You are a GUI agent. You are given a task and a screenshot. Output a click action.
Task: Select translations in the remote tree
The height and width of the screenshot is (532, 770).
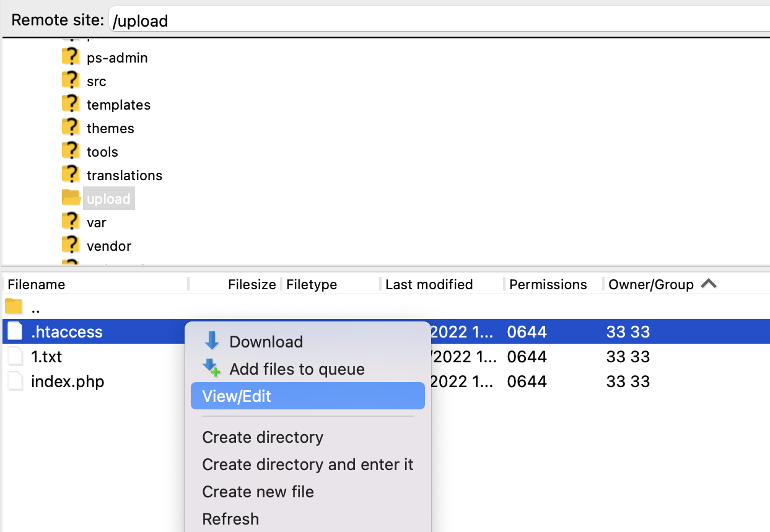[x=125, y=175]
